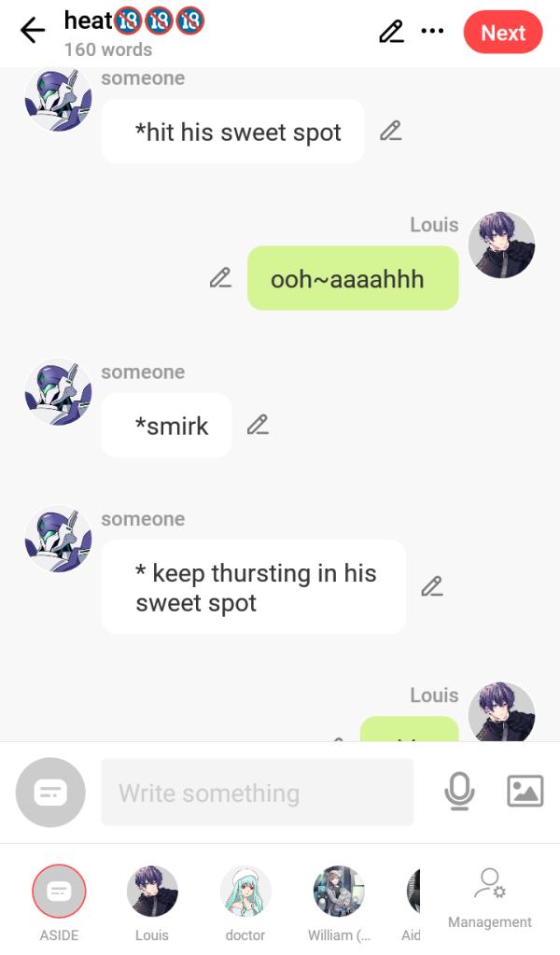Tap someone's avatar beside "*smirk"

(x=59, y=392)
